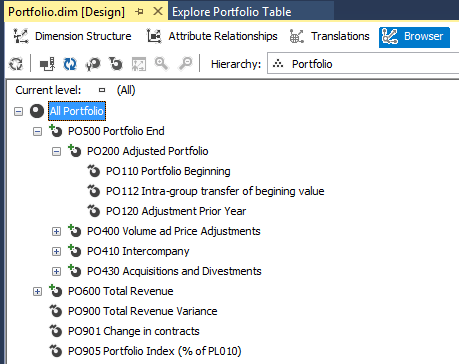Click the Member Properties toolbar icon
Viewport: 459px width, 364px height.
[x=93, y=63]
